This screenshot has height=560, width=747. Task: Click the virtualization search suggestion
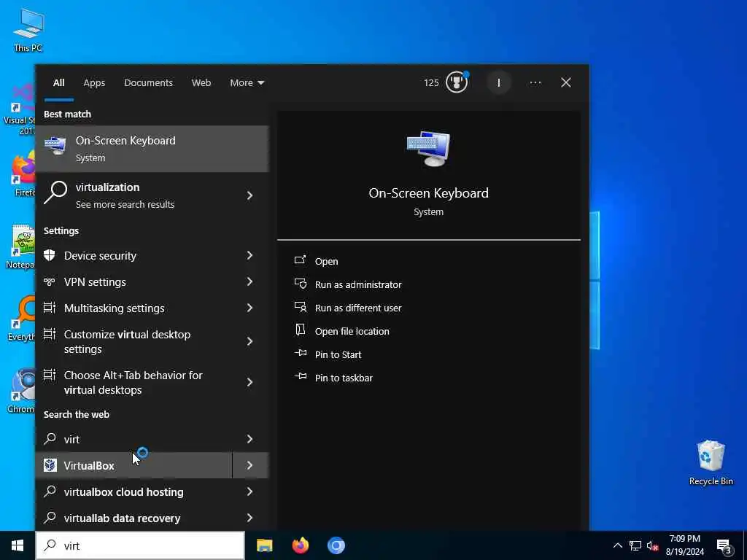tap(135, 195)
